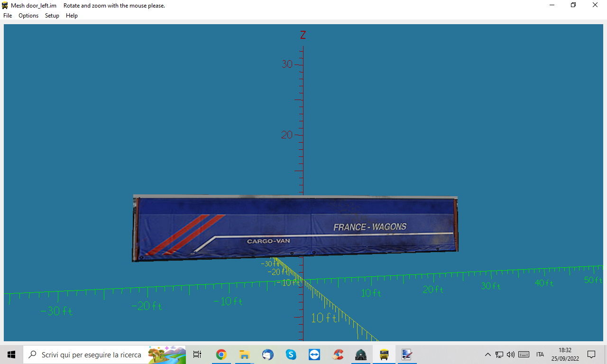Restore down the mesh viewer window
The image size is (607, 364).
click(x=573, y=5)
